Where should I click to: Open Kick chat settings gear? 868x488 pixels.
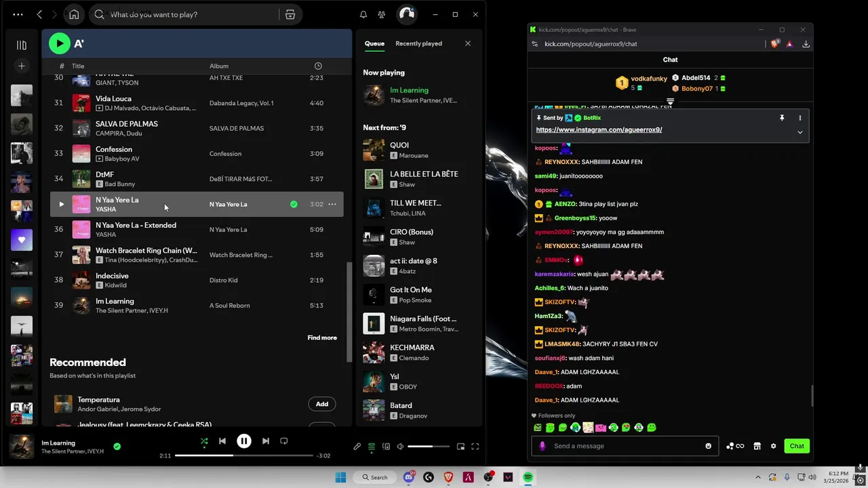coord(773,446)
